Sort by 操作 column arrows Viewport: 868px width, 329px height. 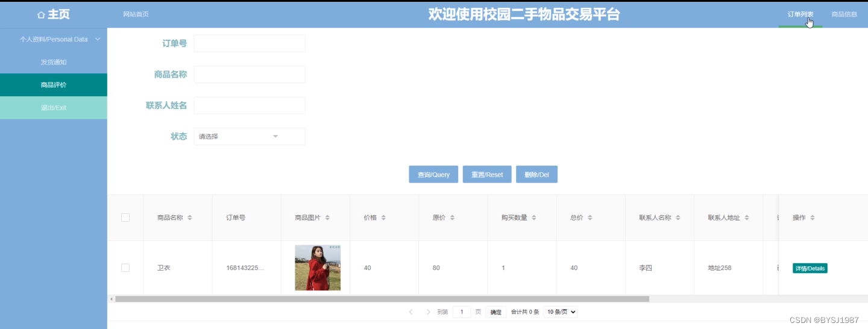tap(813, 218)
